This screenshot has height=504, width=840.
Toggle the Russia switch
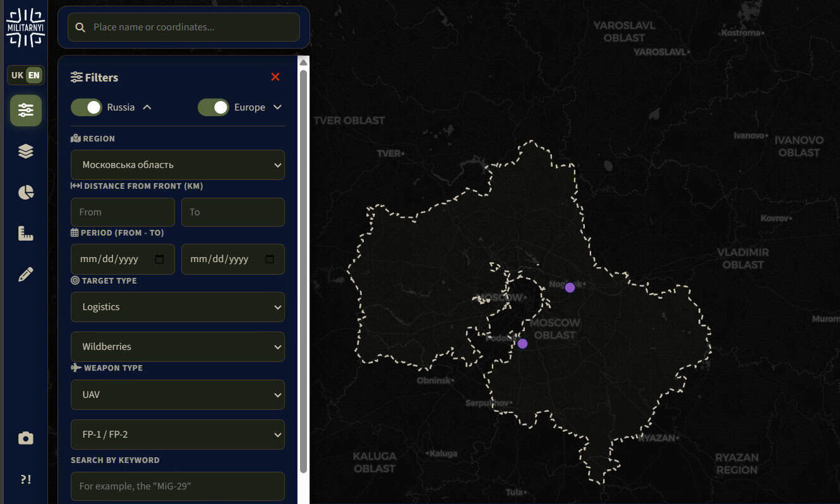87,107
